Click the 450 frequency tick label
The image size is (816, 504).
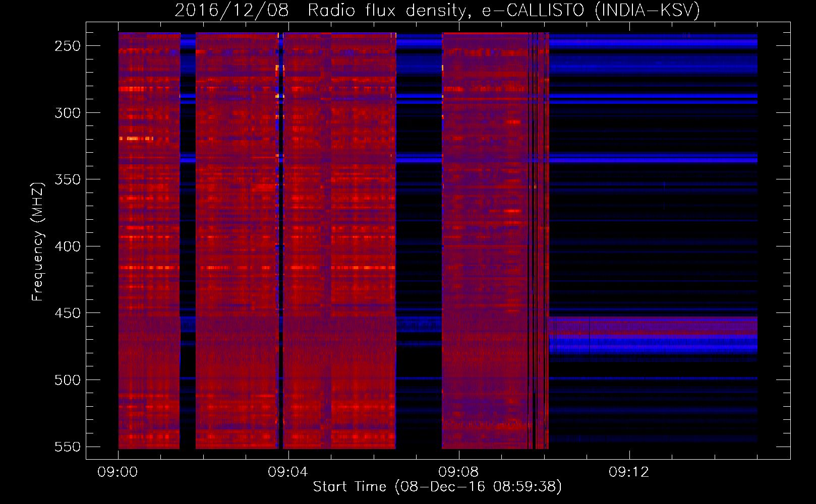[x=68, y=313]
